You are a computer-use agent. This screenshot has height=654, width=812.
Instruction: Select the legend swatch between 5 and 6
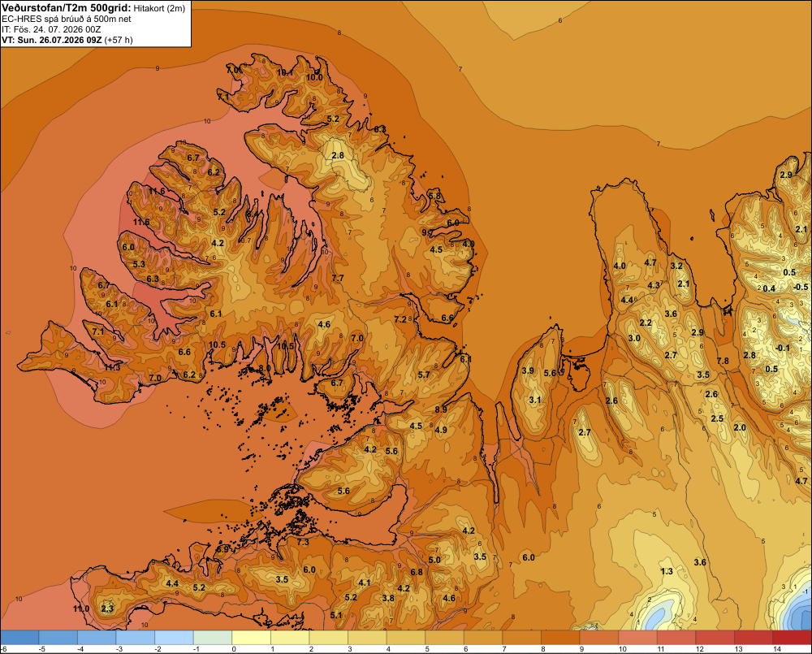tap(445, 637)
